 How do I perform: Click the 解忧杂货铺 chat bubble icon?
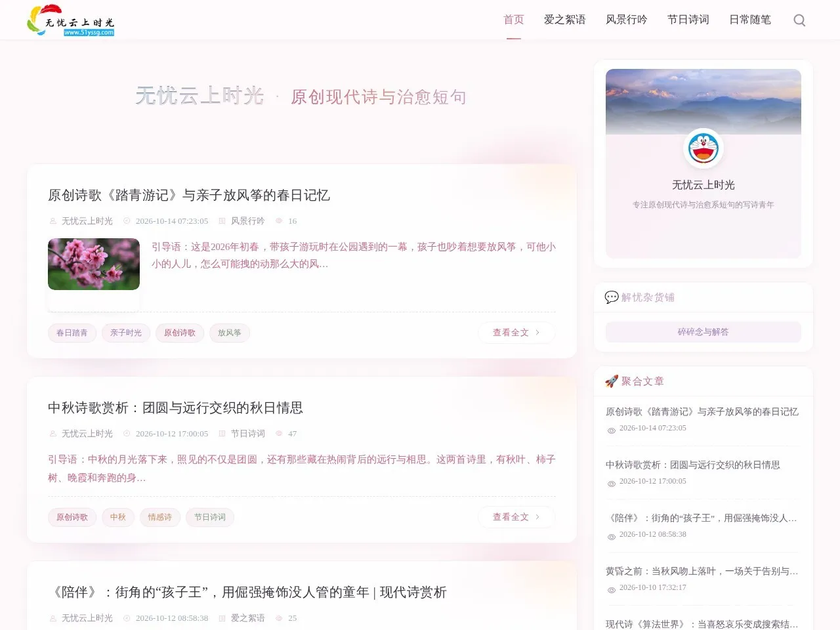(x=611, y=297)
